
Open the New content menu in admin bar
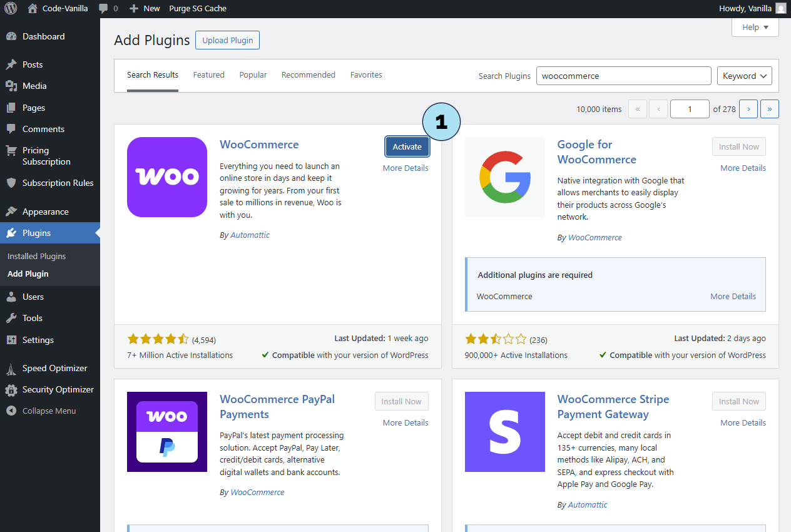click(145, 9)
